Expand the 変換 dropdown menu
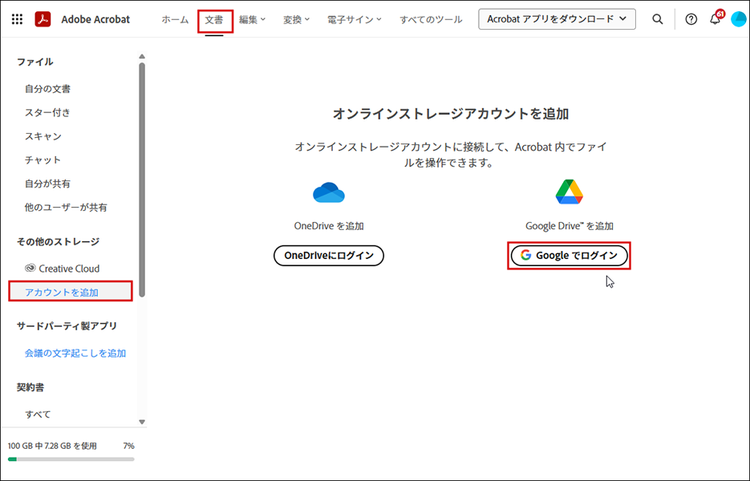The height and width of the screenshot is (481, 750). tap(297, 19)
